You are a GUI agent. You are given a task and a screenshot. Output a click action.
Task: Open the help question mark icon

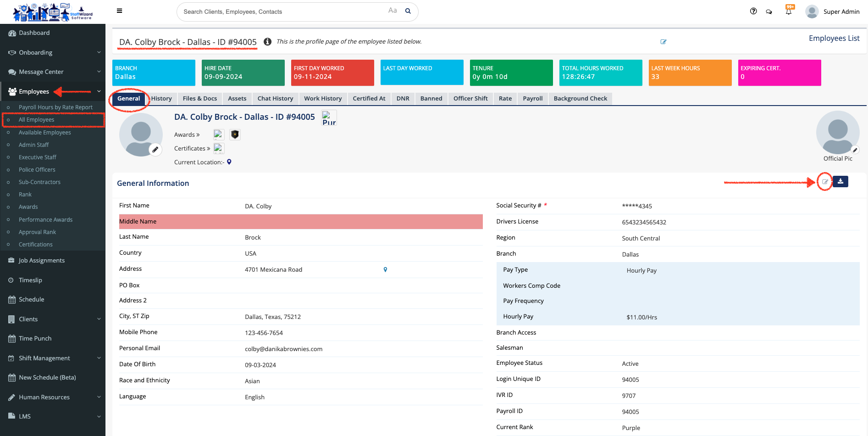[753, 11]
